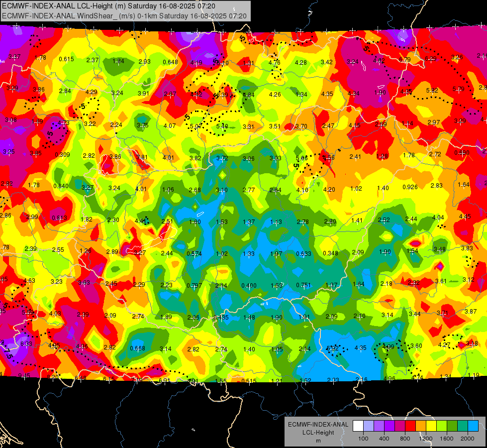
Task: Click the wind shear value '0.435'
Action: click(x=221, y=318)
